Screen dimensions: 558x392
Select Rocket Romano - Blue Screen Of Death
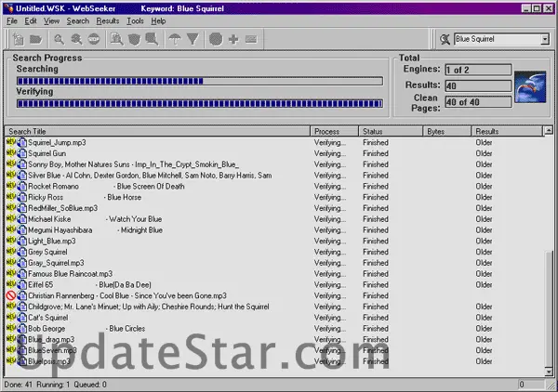click(274, 186)
